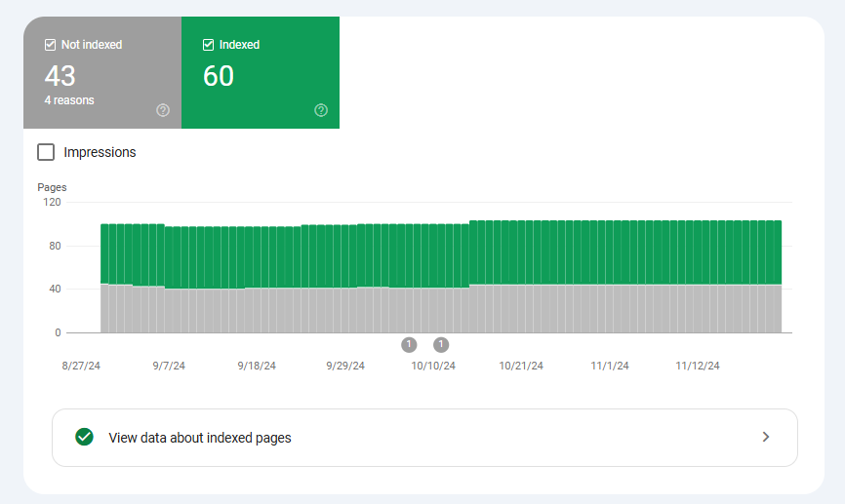The image size is (845, 504).
Task: Select the Not indexed 43 count
Action: click(x=60, y=76)
